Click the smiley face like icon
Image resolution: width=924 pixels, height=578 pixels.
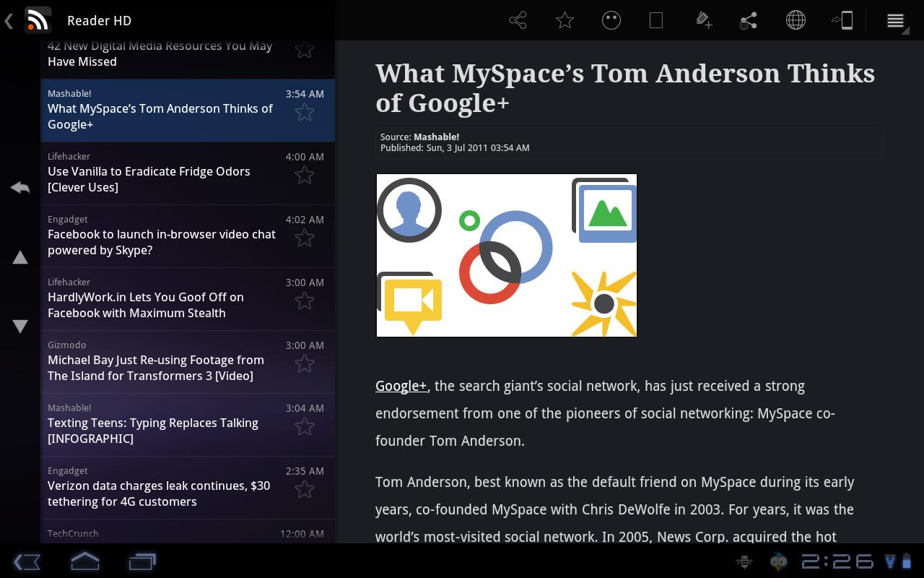[611, 20]
